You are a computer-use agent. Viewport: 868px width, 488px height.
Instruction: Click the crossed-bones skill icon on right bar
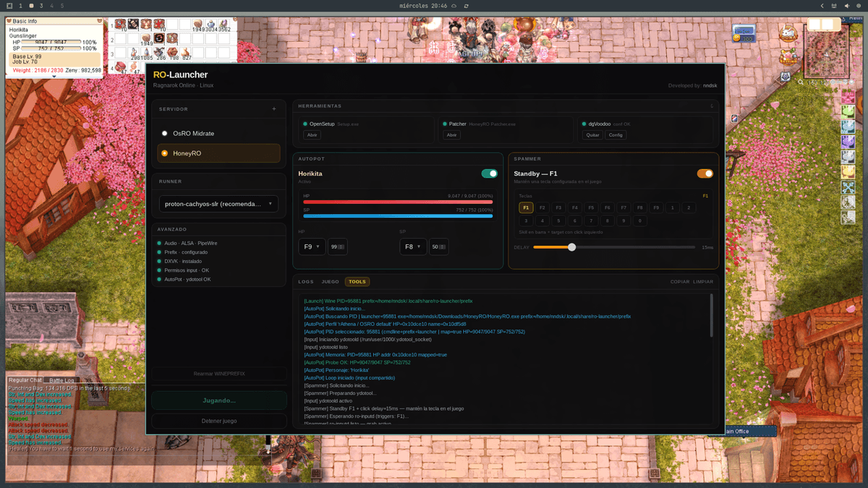pos(848,187)
